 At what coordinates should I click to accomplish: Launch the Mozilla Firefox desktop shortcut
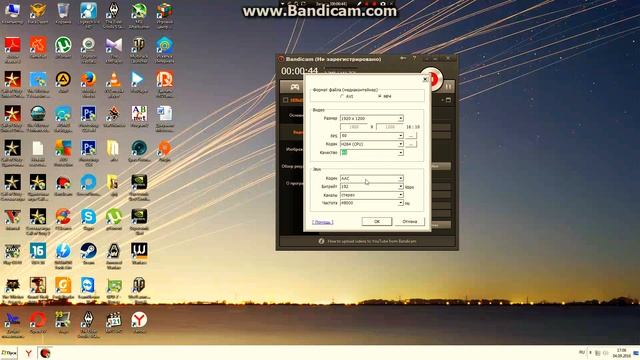(x=89, y=83)
